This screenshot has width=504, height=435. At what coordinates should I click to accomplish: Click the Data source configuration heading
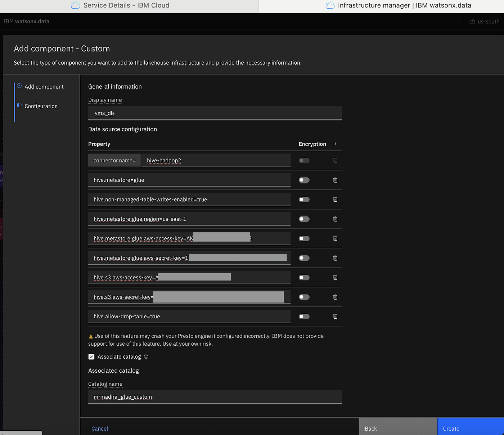(x=122, y=129)
